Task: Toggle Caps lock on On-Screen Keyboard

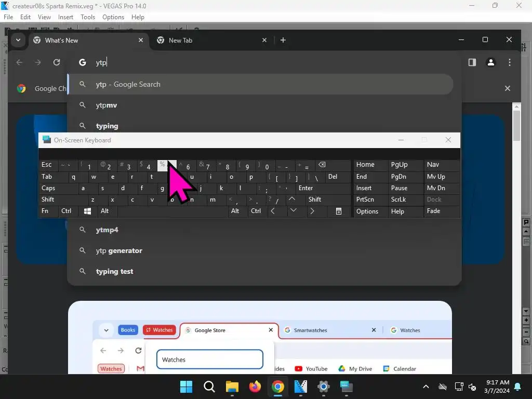Action: point(58,188)
